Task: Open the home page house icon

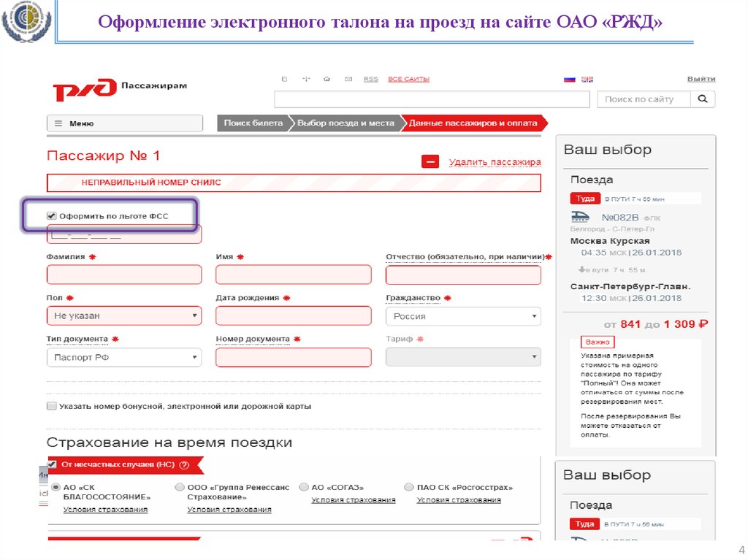Action: pos(327,79)
